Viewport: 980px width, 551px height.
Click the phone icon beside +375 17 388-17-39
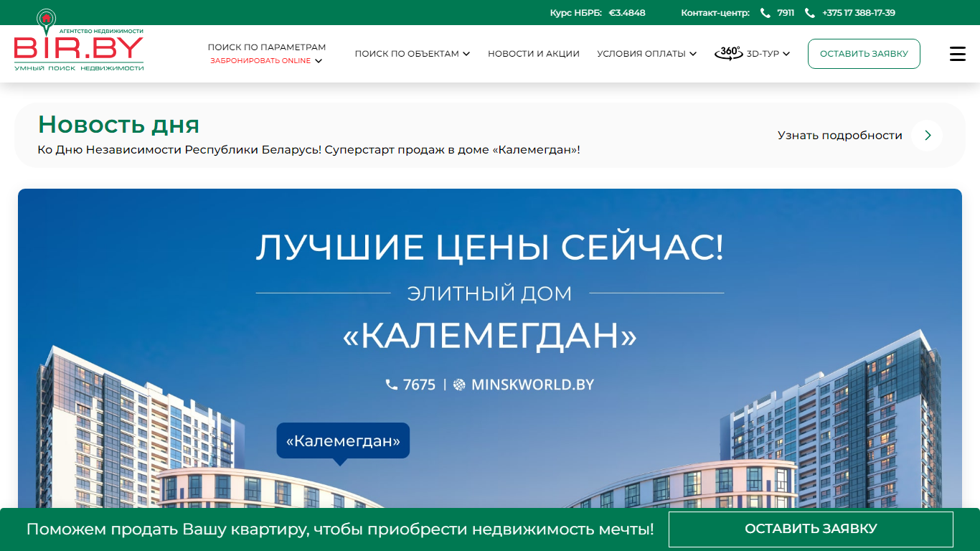click(810, 13)
